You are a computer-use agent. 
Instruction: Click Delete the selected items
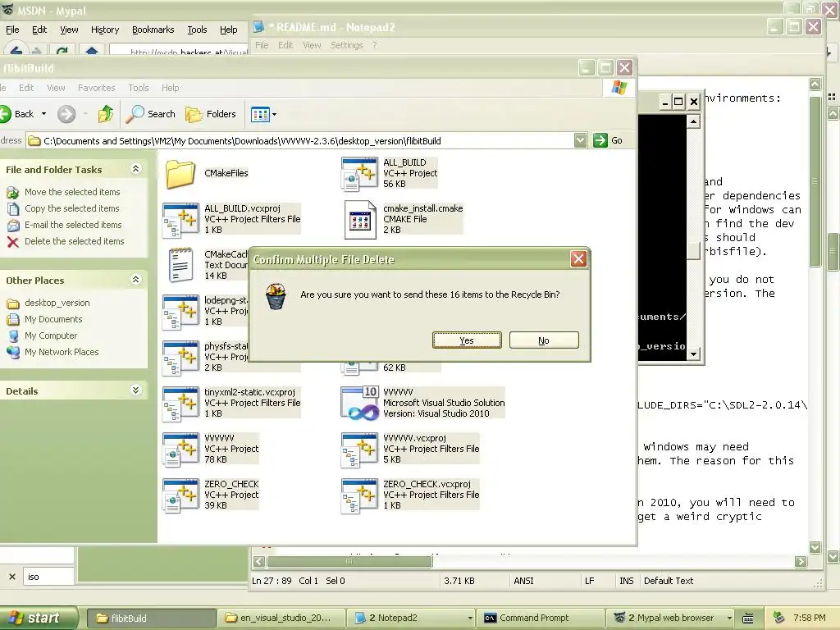(x=74, y=242)
